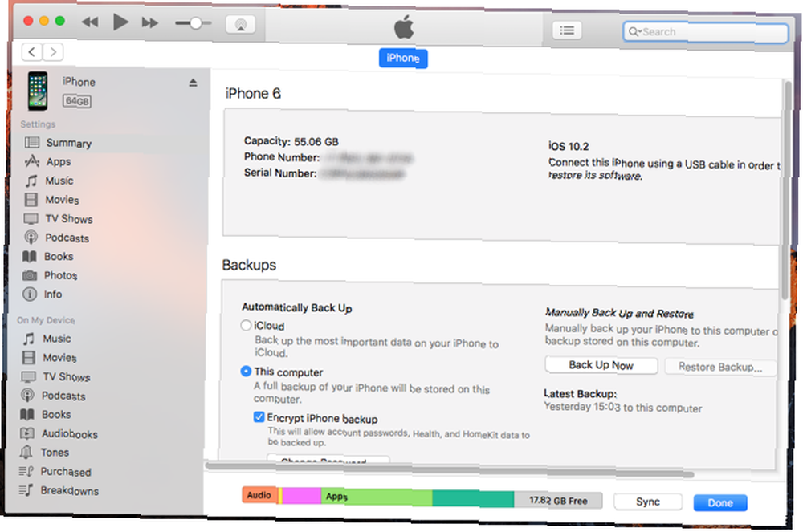The width and height of the screenshot is (803, 532).
Task: Open Podcasts under Settings
Action: click(67, 238)
